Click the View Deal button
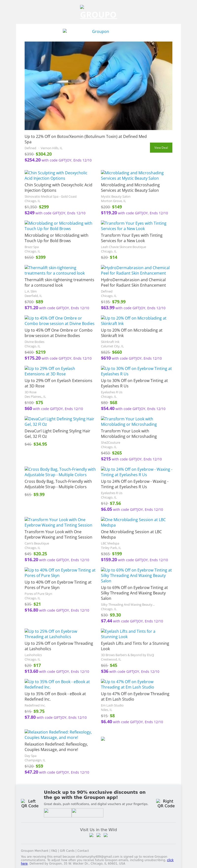The width and height of the screenshot is (197, 868). point(161,147)
